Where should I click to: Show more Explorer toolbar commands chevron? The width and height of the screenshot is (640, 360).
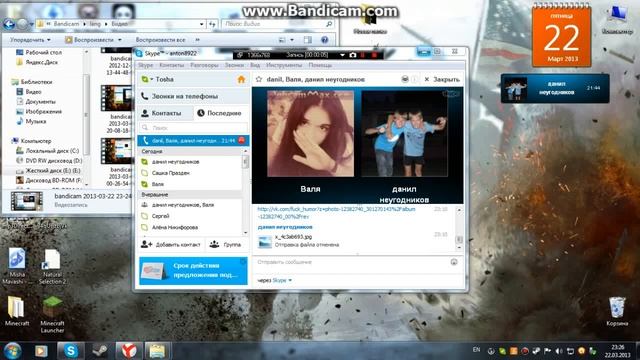pyautogui.click(x=198, y=40)
